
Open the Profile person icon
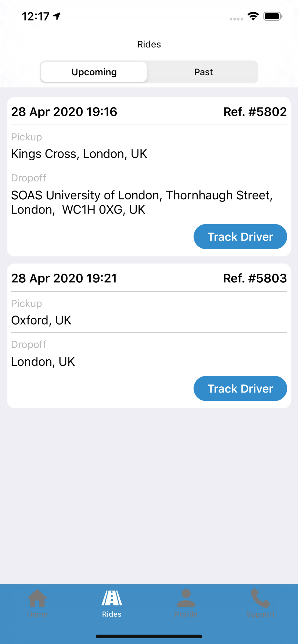[186, 598]
